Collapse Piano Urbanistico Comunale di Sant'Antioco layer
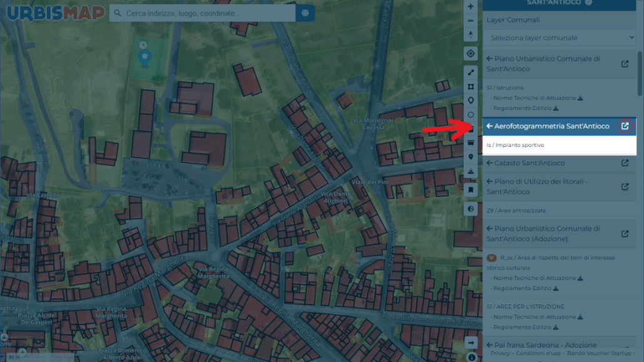Screen dimensions: 644x362 pos(490,59)
